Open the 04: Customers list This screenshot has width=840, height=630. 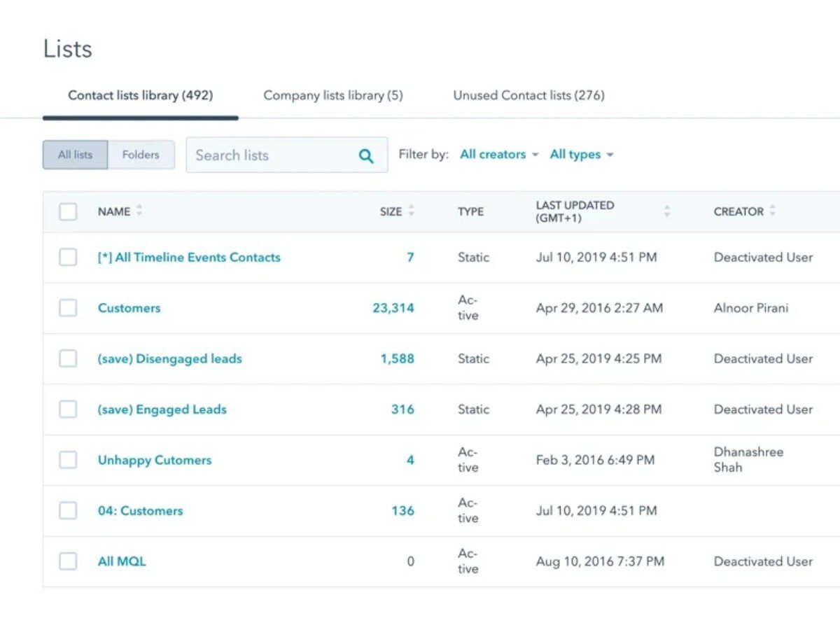point(140,510)
